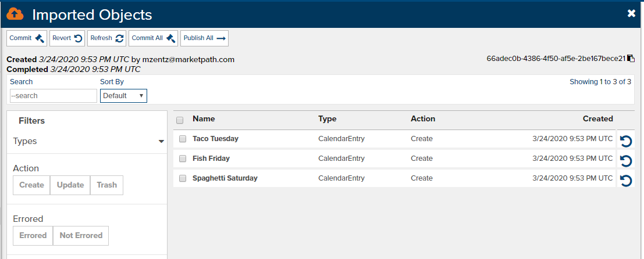
Task: Click the revert icon for Taco Tuesday
Action: pos(626,141)
